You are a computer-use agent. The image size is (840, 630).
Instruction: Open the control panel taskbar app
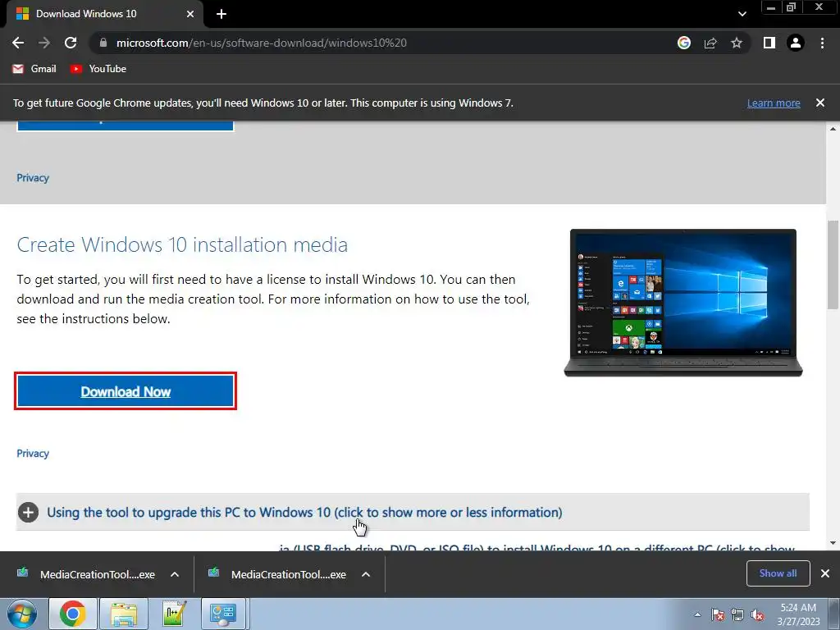[x=223, y=614]
